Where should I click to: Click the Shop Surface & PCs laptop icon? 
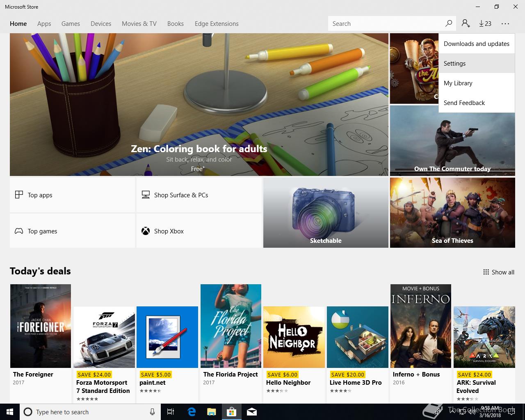pyautogui.click(x=146, y=195)
